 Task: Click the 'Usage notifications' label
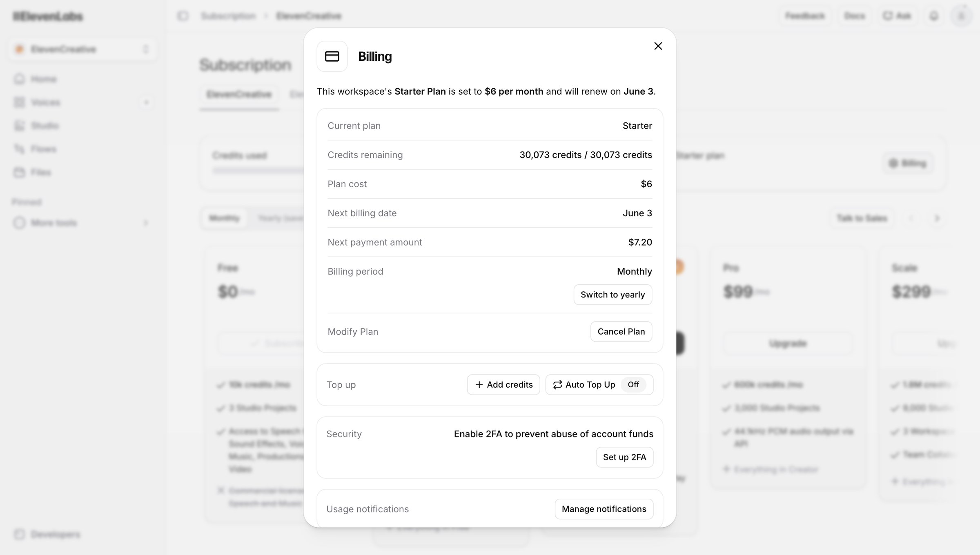(x=367, y=509)
